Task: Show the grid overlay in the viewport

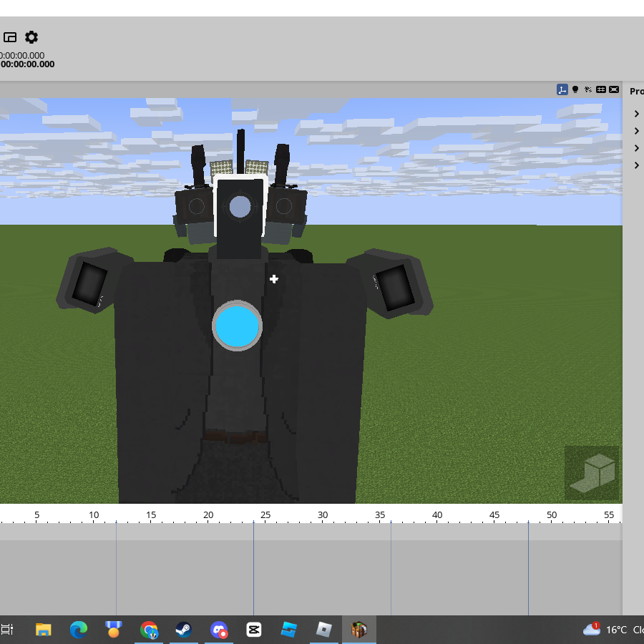Action: tap(601, 89)
